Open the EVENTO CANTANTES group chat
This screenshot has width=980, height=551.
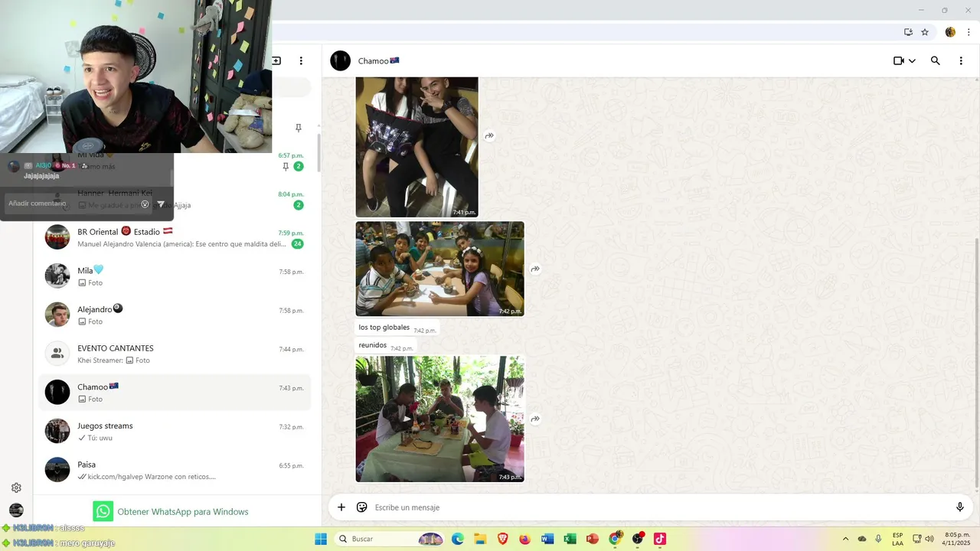pyautogui.click(x=175, y=354)
